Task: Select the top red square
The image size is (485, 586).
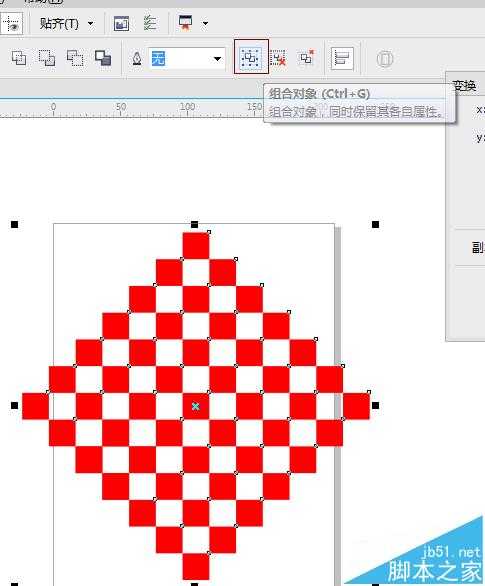Action: (x=196, y=246)
